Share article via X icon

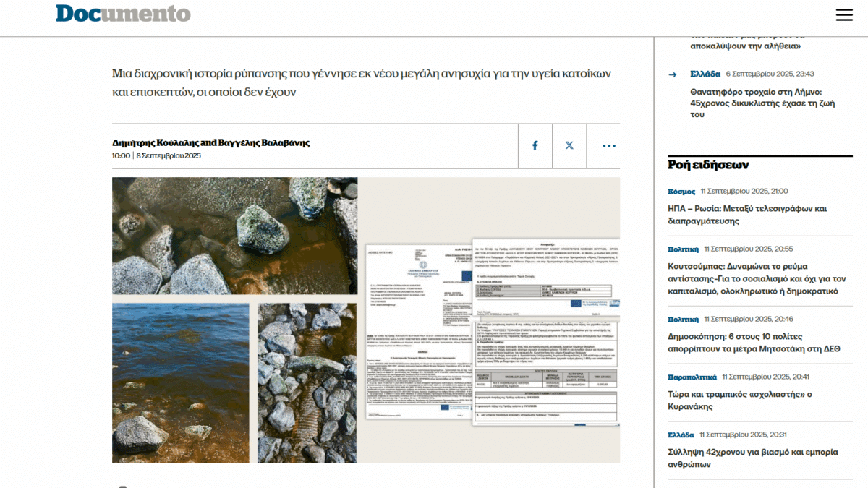coord(569,145)
